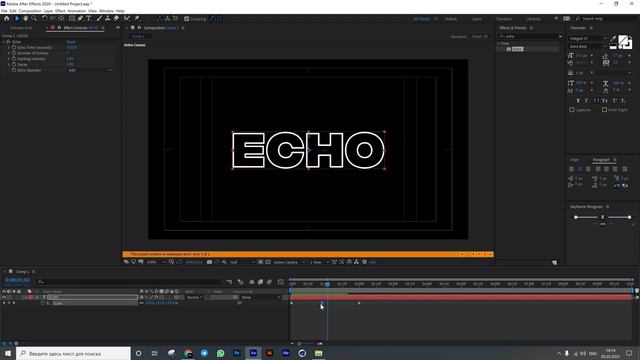Open the Graph Editor in timeline
640x360 pixels.
280,282
